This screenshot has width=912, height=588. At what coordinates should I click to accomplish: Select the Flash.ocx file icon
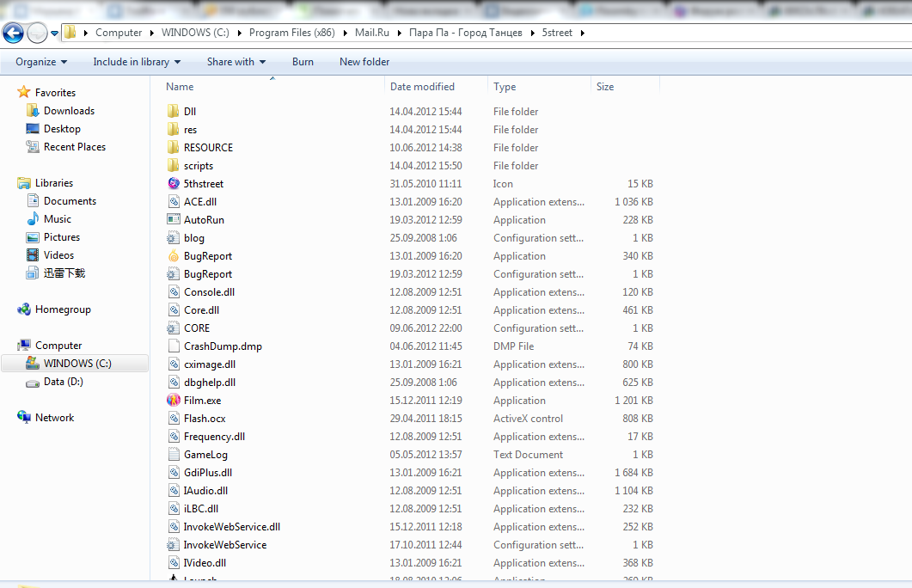[174, 418]
